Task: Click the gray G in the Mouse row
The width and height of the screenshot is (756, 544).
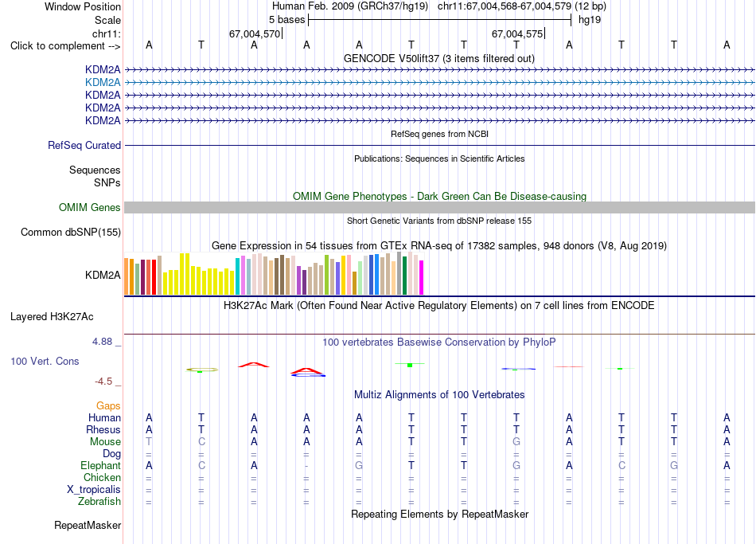Action: point(516,442)
